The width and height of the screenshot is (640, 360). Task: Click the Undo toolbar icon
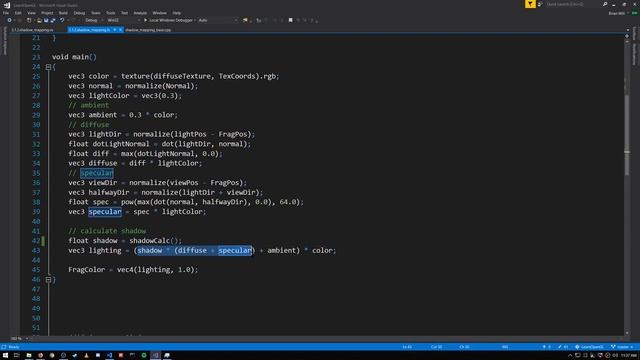(62, 20)
